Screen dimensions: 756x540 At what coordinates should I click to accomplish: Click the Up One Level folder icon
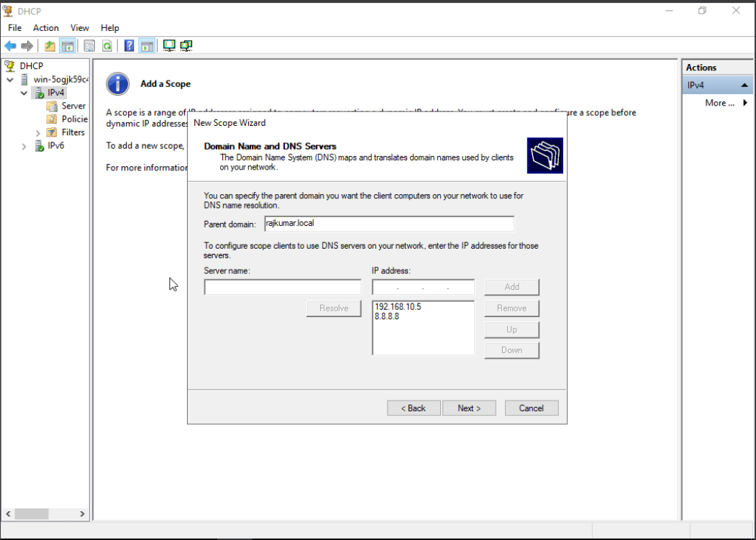(50, 46)
